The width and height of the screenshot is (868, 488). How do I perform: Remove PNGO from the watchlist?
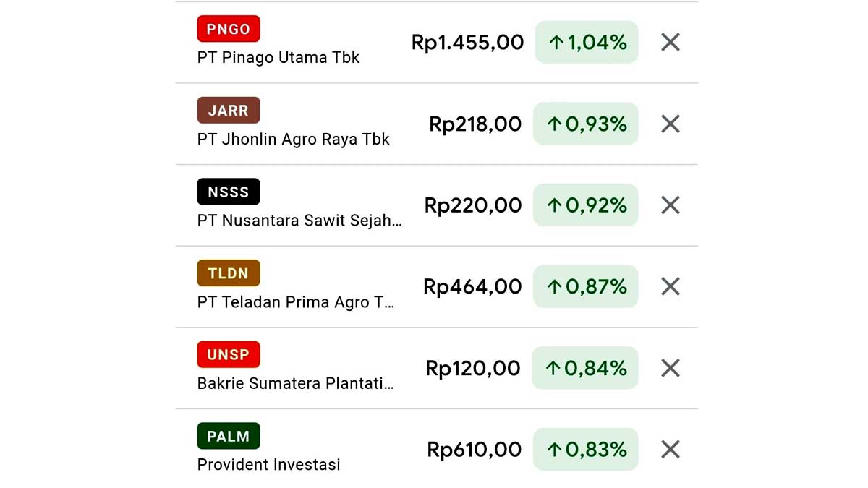coord(670,42)
